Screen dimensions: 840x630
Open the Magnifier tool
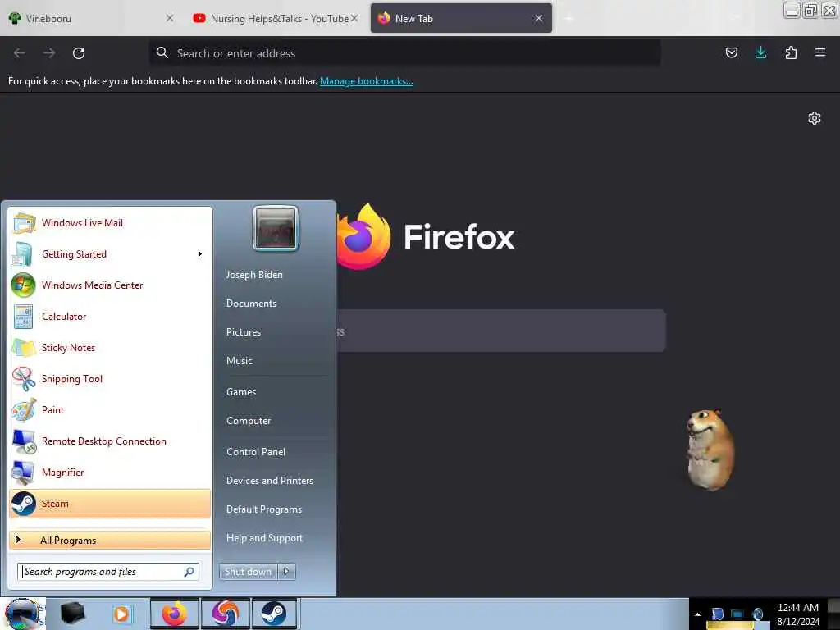pos(110,472)
